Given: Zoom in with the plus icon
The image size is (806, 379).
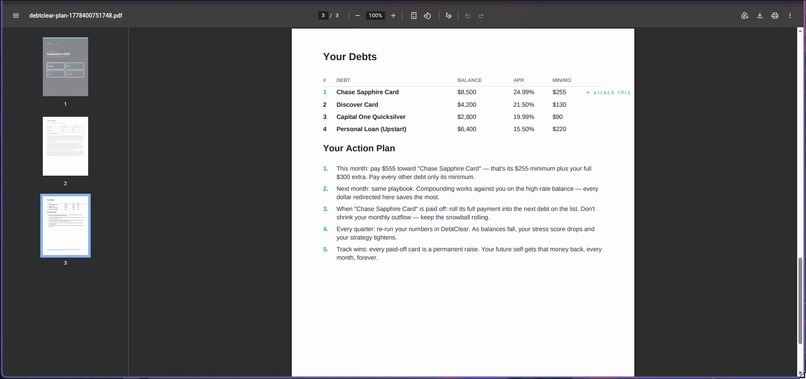Looking at the screenshot, I should click(x=393, y=15).
